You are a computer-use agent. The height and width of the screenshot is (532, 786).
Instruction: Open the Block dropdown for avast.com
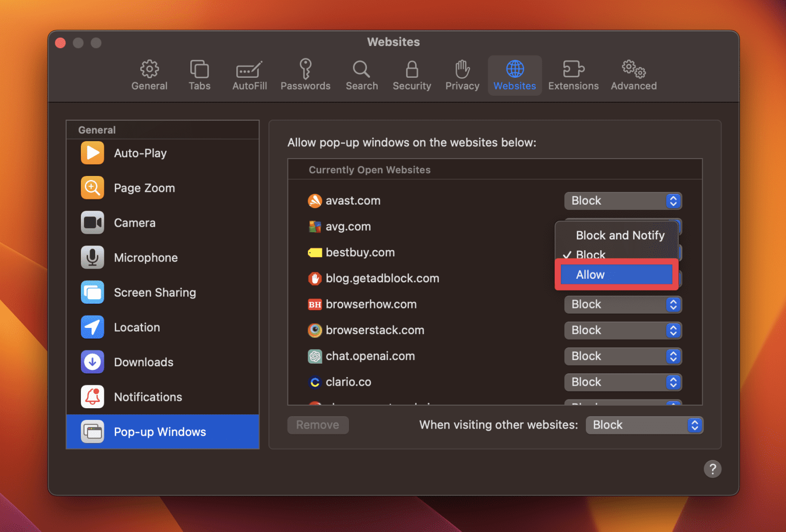[x=623, y=201]
